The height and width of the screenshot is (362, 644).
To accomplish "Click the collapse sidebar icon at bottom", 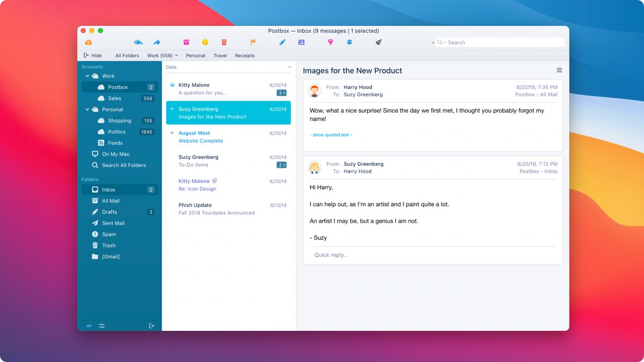I will pyautogui.click(x=151, y=326).
